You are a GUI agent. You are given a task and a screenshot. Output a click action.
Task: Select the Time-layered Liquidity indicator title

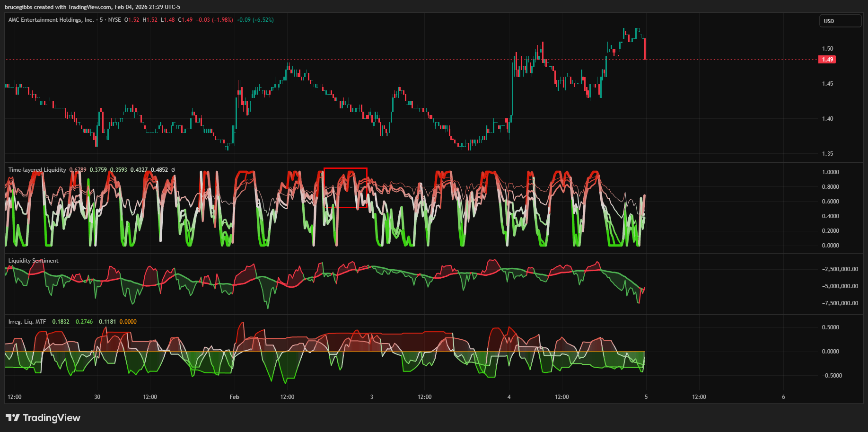(37, 170)
